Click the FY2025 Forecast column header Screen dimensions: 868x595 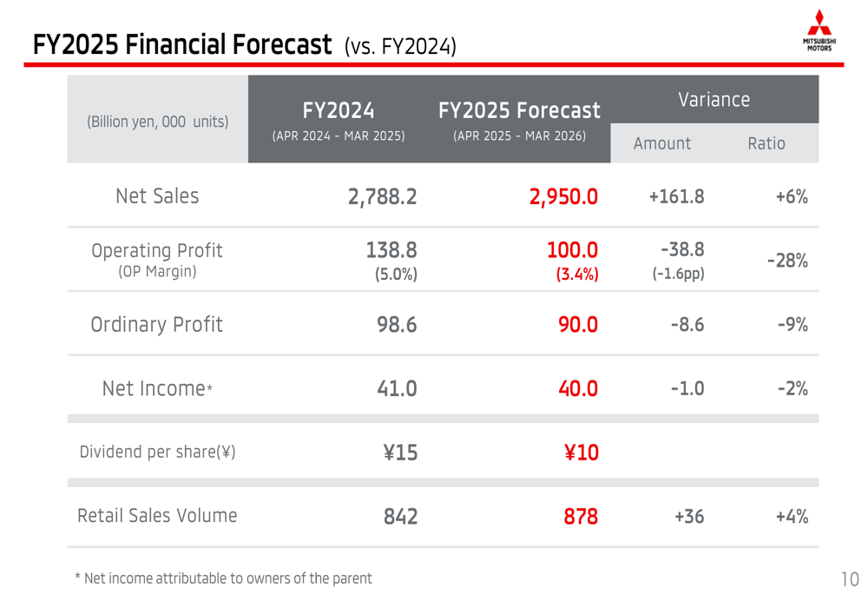pyautogui.click(x=519, y=111)
